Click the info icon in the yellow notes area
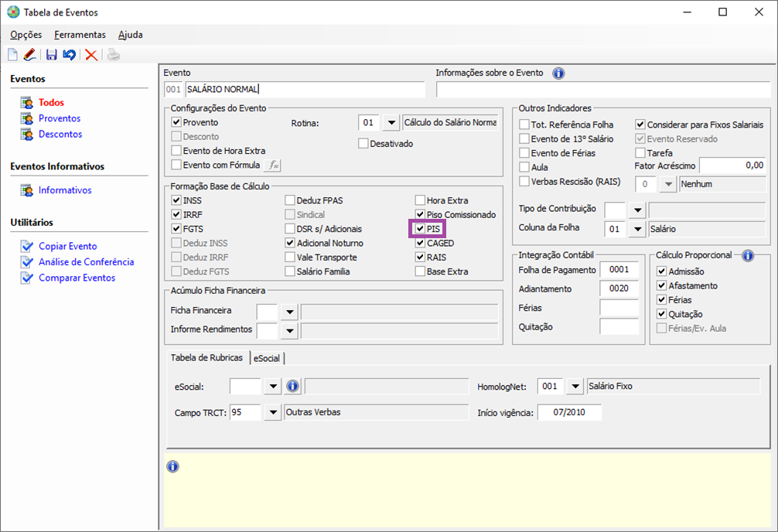778x532 pixels. tap(172, 466)
